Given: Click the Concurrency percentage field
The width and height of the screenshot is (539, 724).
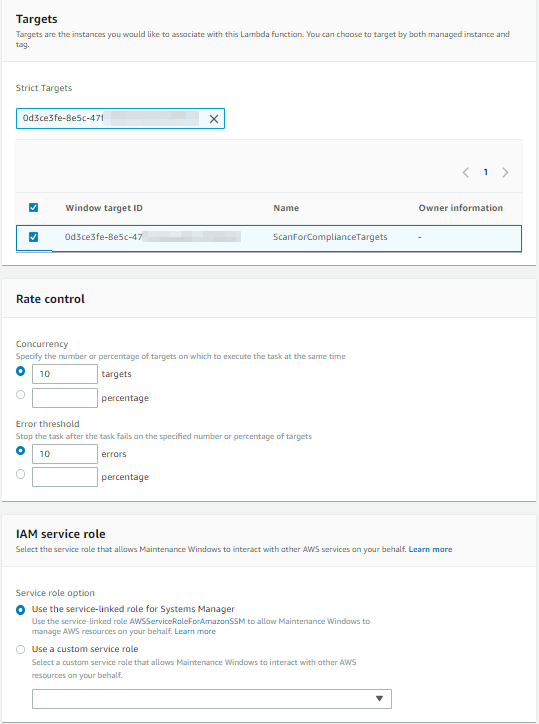Looking at the screenshot, I should click(x=65, y=398).
